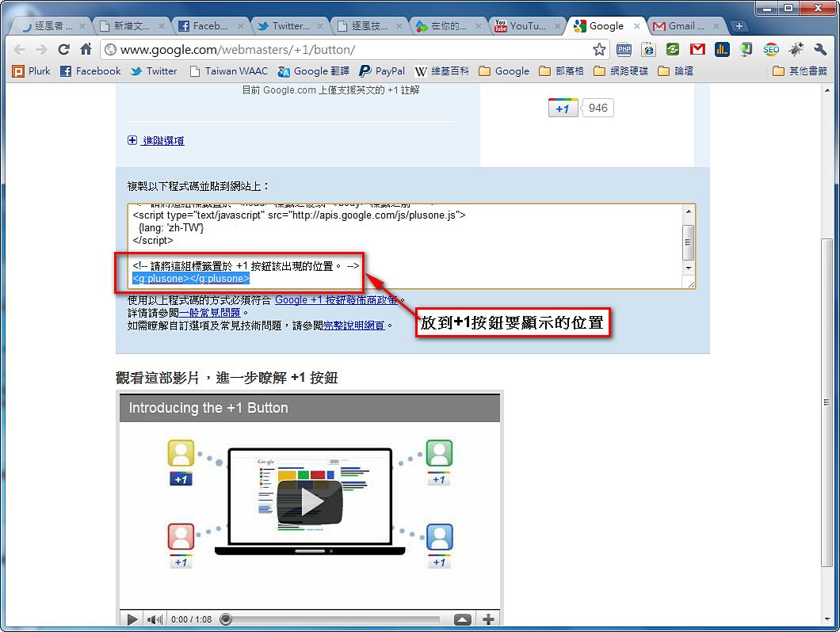This screenshot has height=632, width=840.
Task: Click the +1 button in preview
Action: pyautogui.click(x=563, y=109)
